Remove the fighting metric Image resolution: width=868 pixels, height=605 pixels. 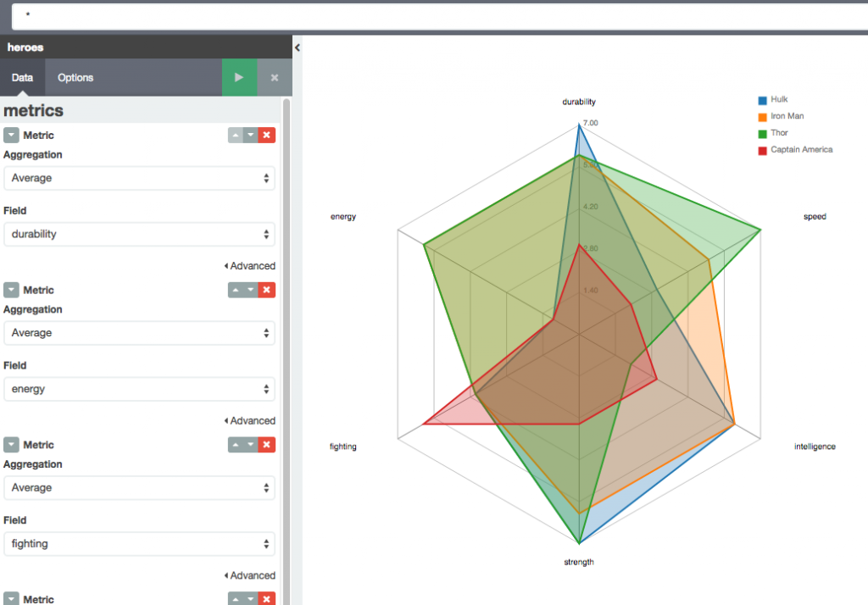(x=267, y=445)
